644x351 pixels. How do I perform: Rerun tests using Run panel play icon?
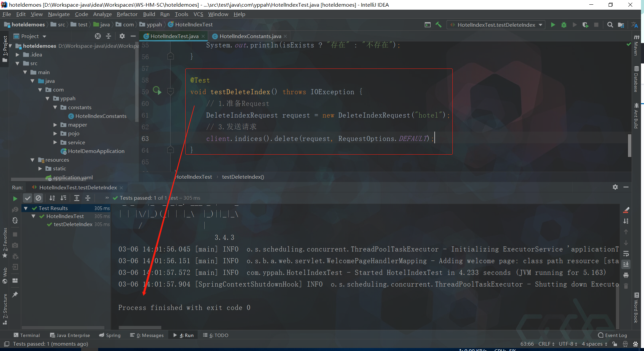click(x=15, y=198)
